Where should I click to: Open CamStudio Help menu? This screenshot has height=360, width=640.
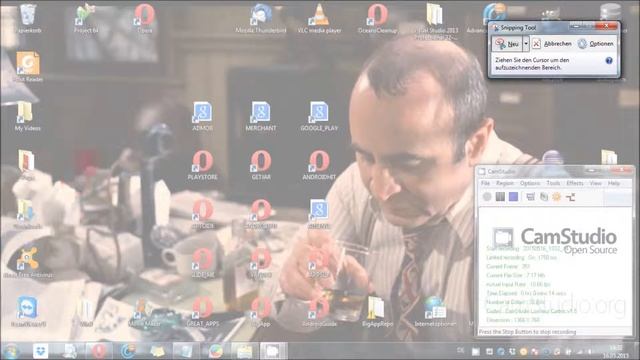coord(613,183)
